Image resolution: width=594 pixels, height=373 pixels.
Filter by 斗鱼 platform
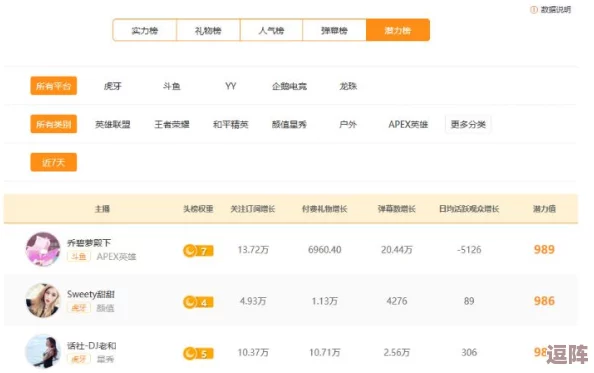(172, 86)
